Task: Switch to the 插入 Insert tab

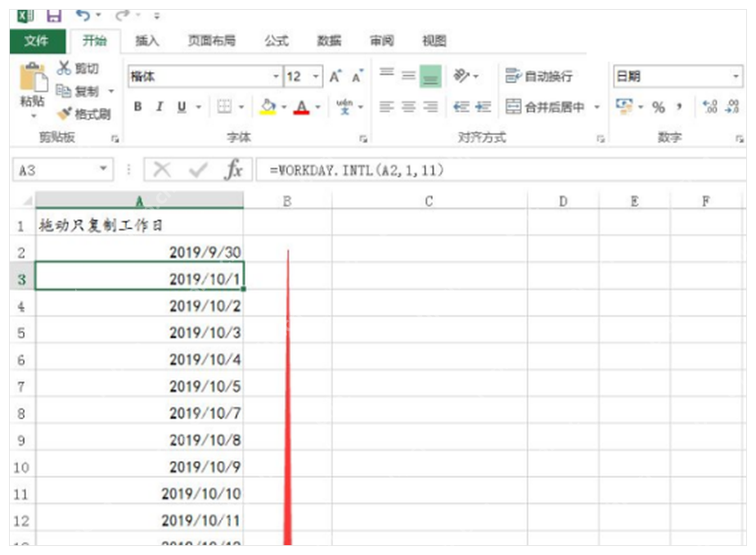Action: pos(147,41)
